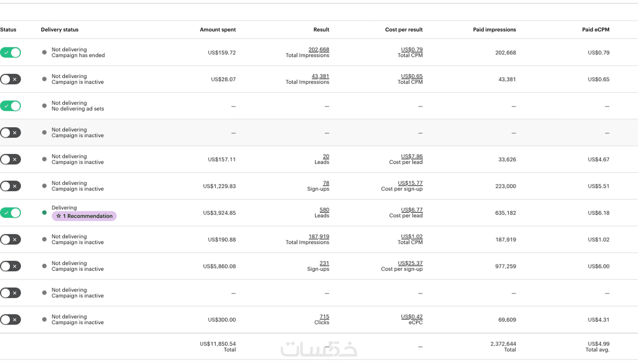Image resolution: width=638 pixels, height=364 pixels.
Task: Toggle off the campaign that spent US$159.72
Action: (x=11, y=53)
